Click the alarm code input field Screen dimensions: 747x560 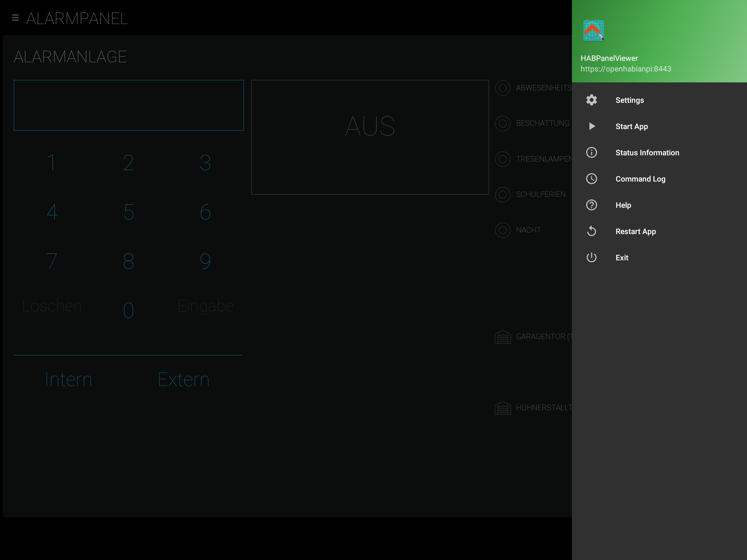coord(129,105)
